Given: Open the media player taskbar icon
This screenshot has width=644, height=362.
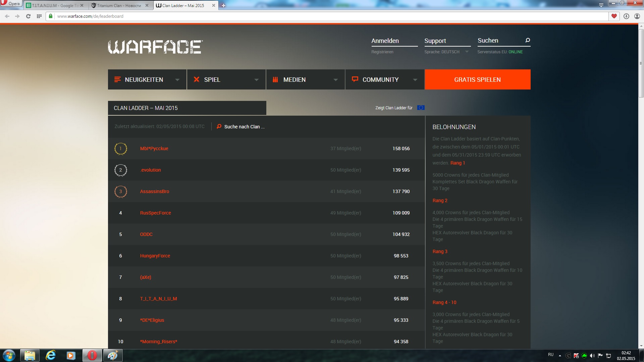Looking at the screenshot, I should point(71,355).
